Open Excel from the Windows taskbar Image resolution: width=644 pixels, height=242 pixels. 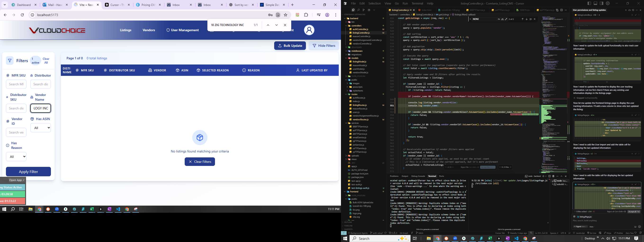pos(92,209)
